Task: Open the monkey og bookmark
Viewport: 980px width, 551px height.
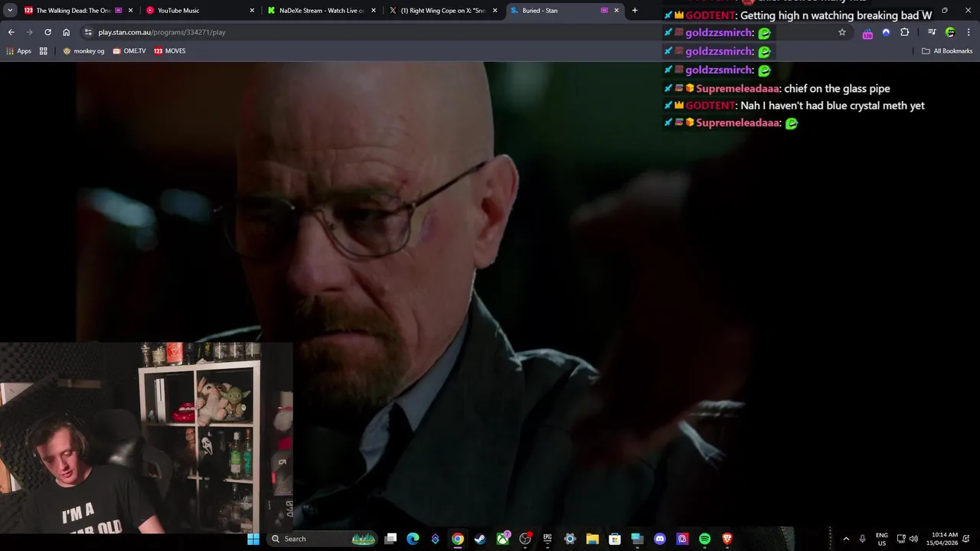Action: pyautogui.click(x=83, y=51)
